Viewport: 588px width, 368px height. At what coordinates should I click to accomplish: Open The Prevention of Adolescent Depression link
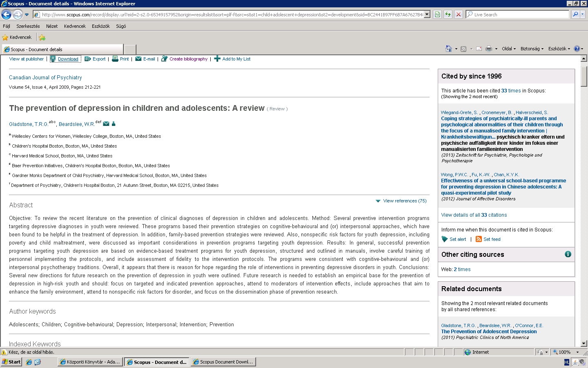[489, 332]
